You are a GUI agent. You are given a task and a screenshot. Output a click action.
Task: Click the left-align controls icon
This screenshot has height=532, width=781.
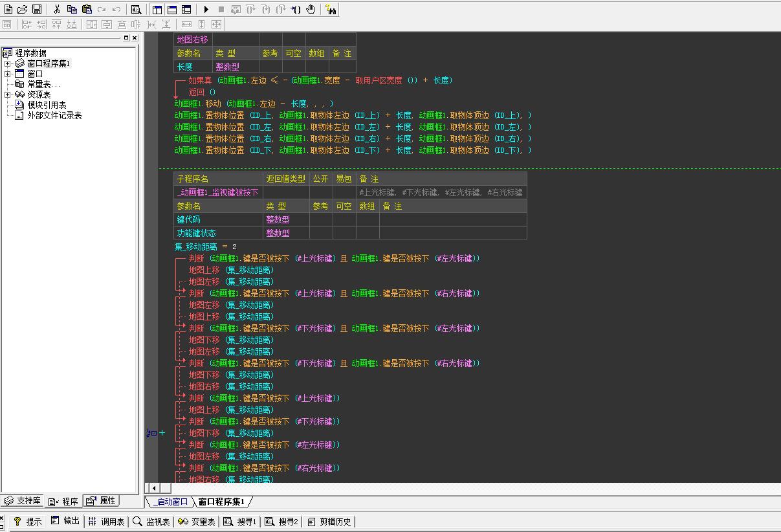click(27, 24)
